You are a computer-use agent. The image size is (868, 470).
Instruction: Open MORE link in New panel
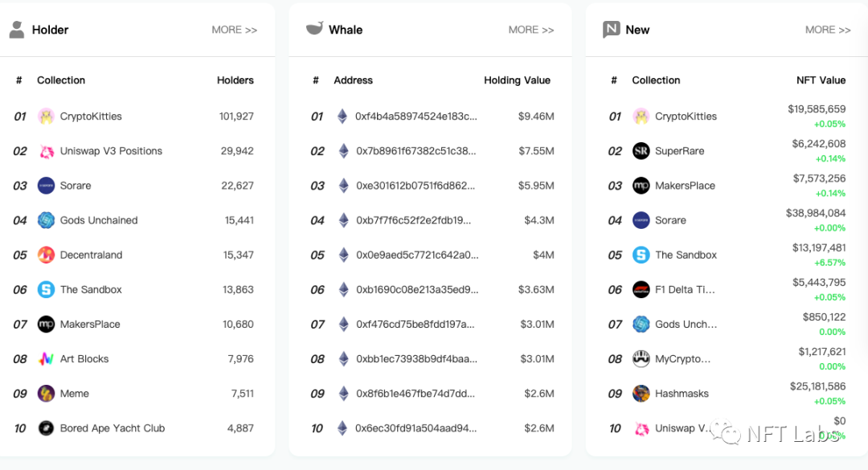point(828,30)
